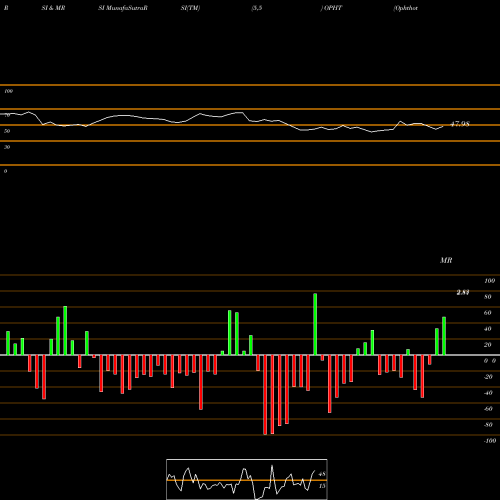Click the '50' level label on RSI chart
Viewport: 500px width, 500px height.
pos(7,131)
